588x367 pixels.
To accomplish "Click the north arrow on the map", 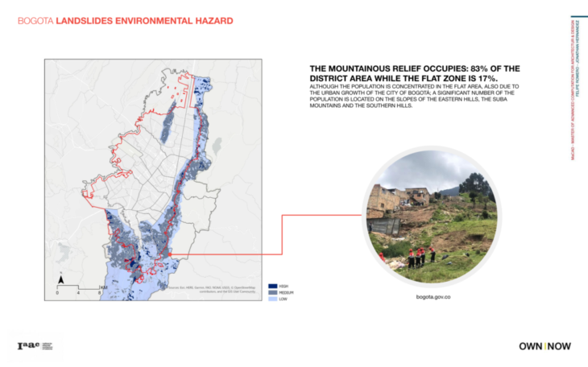I will tap(59, 279).
